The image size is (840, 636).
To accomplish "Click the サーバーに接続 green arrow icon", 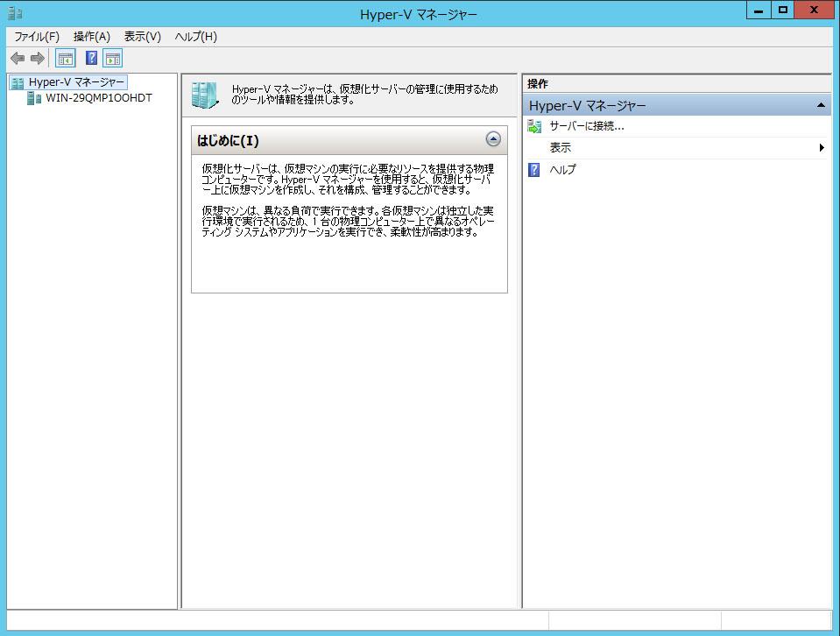I will [x=534, y=126].
